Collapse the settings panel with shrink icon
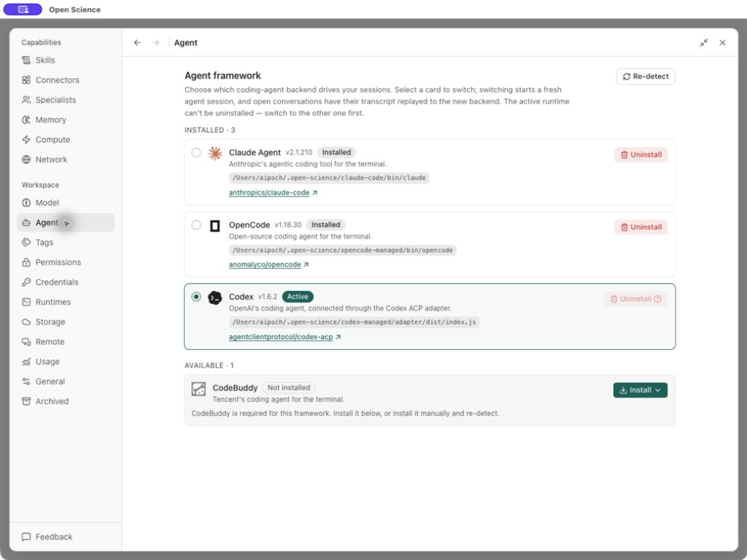The width and height of the screenshot is (747, 560). 704,43
